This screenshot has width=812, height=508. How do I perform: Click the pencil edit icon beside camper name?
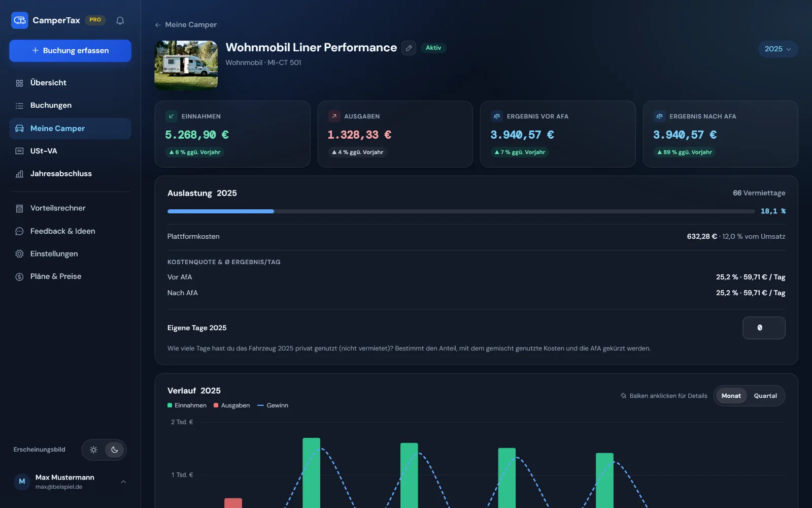(409, 48)
